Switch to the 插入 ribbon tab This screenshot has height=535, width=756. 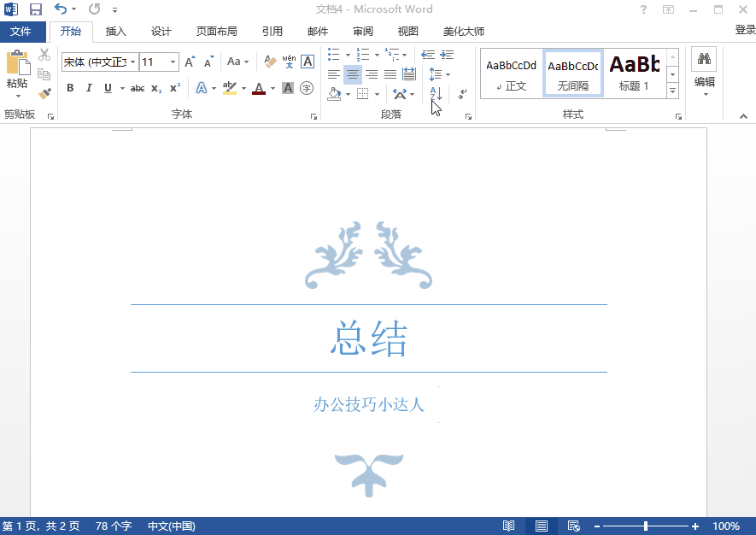pyautogui.click(x=115, y=30)
